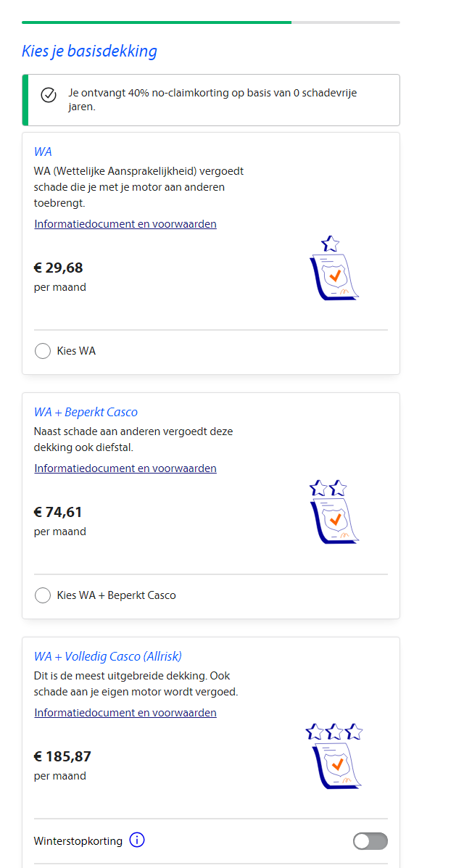Image resolution: width=464 pixels, height=868 pixels.
Task: Click the Winterstopkorting info icon
Action: [137, 840]
